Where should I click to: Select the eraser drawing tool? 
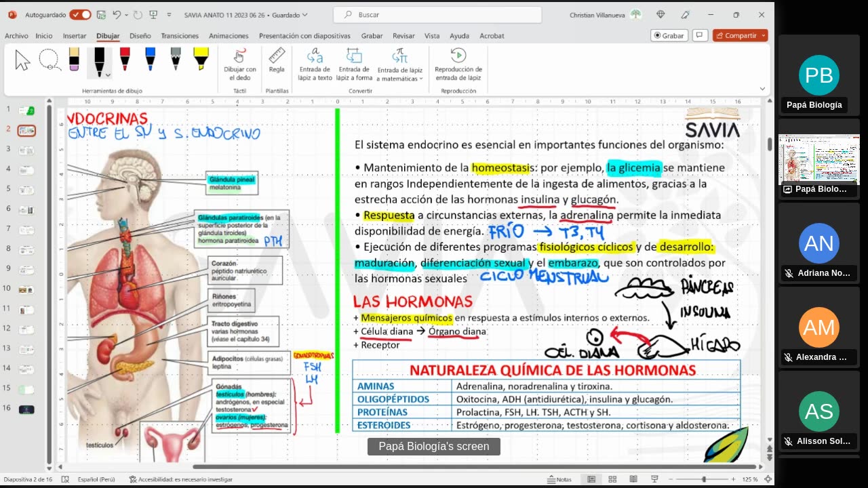click(x=74, y=60)
